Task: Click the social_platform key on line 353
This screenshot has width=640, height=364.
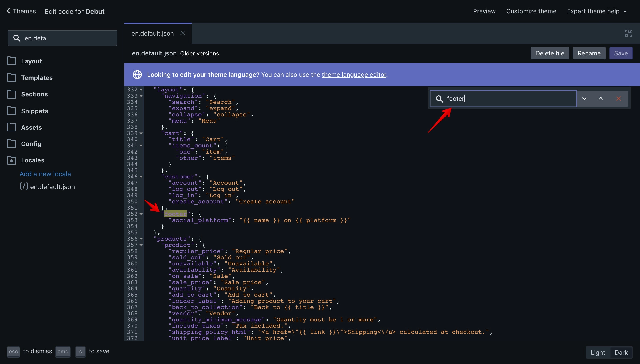Action: 200,220
